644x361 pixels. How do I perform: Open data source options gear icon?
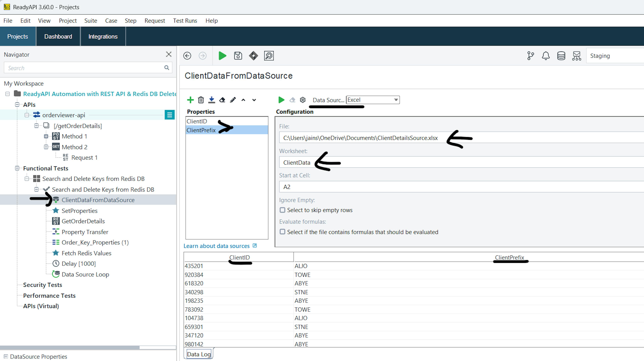tap(303, 100)
